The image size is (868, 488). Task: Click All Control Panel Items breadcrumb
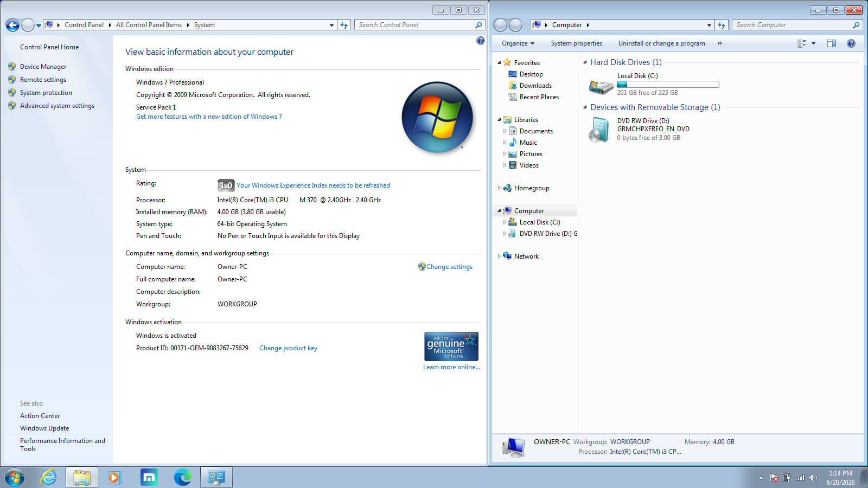[x=149, y=25]
